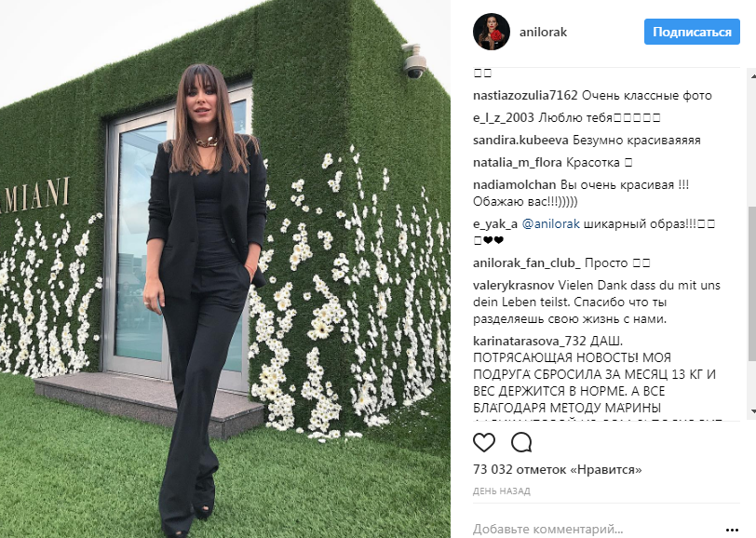
Task: View the 73 032 likes list
Action: point(558,469)
